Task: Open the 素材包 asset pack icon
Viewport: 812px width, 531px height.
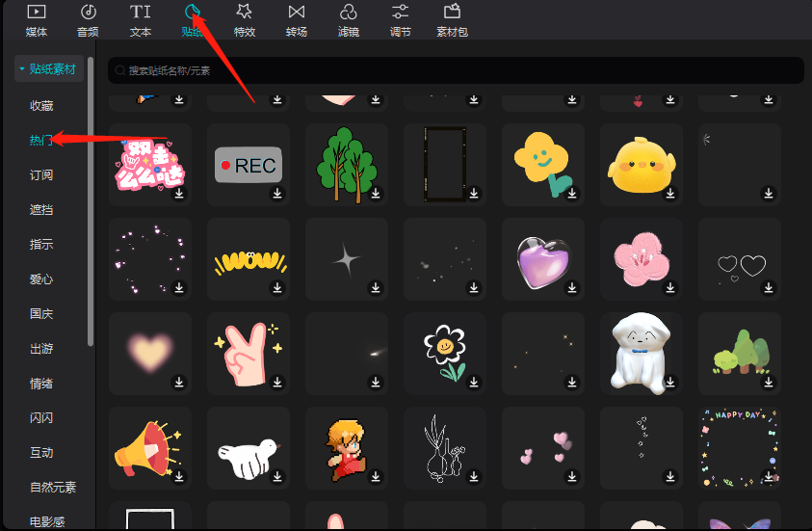Action: pos(452,13)
